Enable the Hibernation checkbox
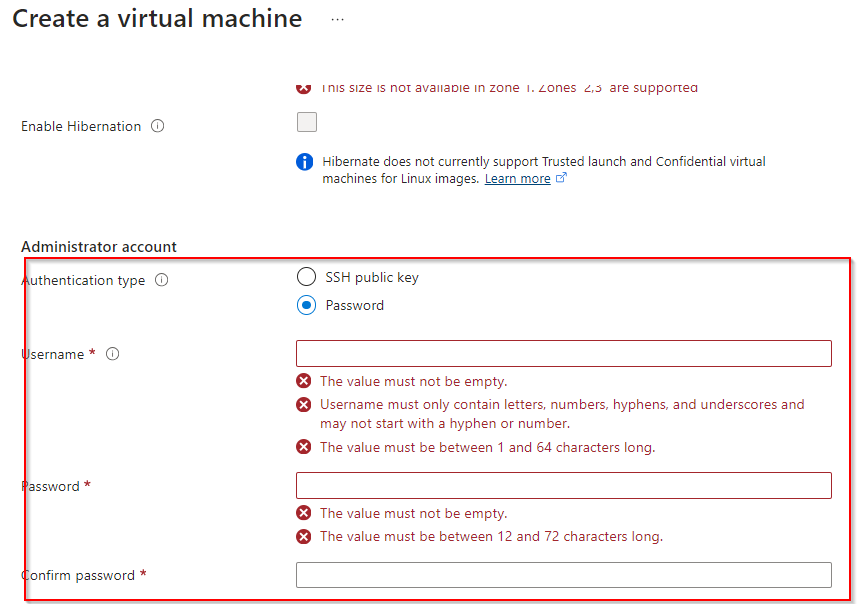Image resolution: width=857 pixels, height=604 pixels. pyautogui.click(x=307, y=122)
